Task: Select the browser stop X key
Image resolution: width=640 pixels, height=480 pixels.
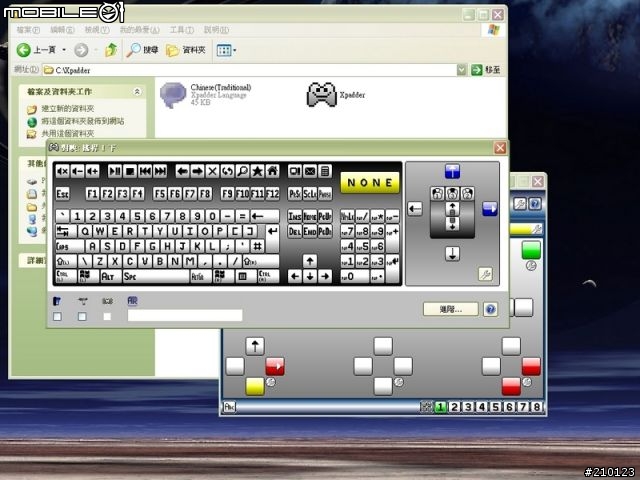Action: click(x=213, y=171)
